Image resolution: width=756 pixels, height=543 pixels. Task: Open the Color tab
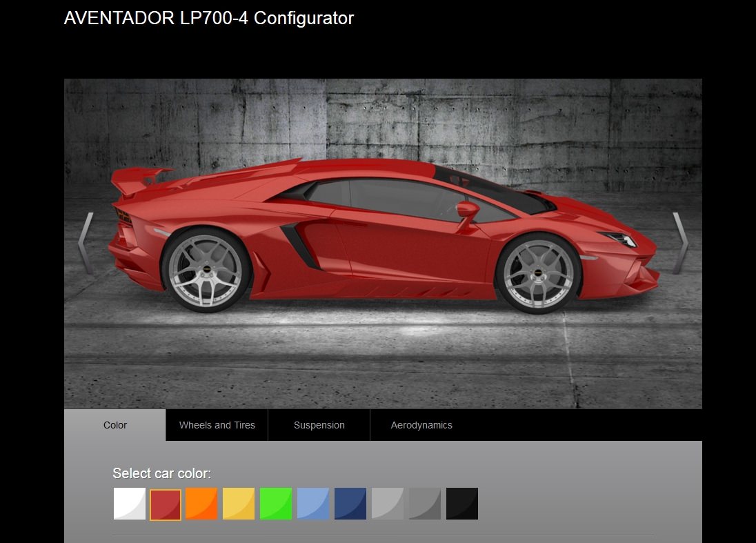(x=115, y=425)
